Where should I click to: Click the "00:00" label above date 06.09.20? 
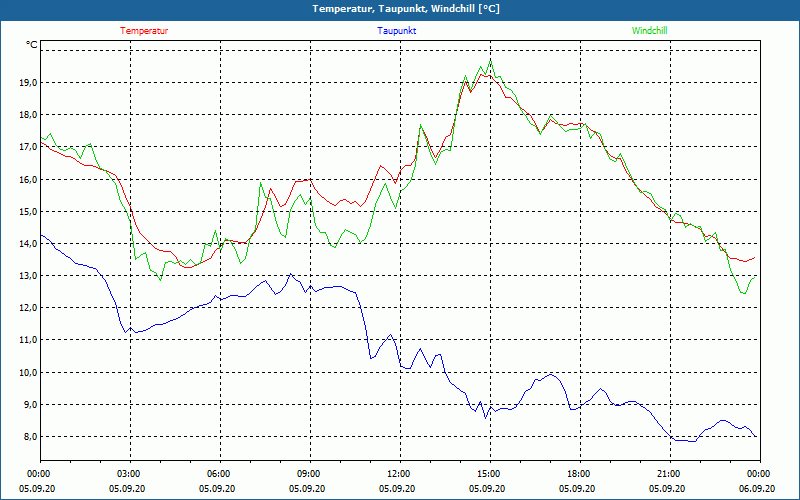759,474
